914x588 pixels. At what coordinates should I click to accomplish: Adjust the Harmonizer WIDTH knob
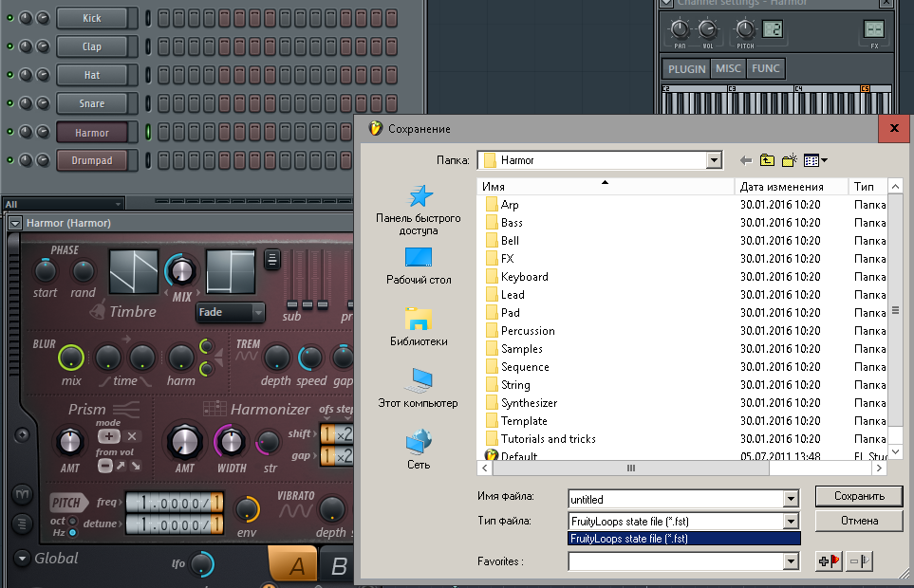click(x=231, y=442)
